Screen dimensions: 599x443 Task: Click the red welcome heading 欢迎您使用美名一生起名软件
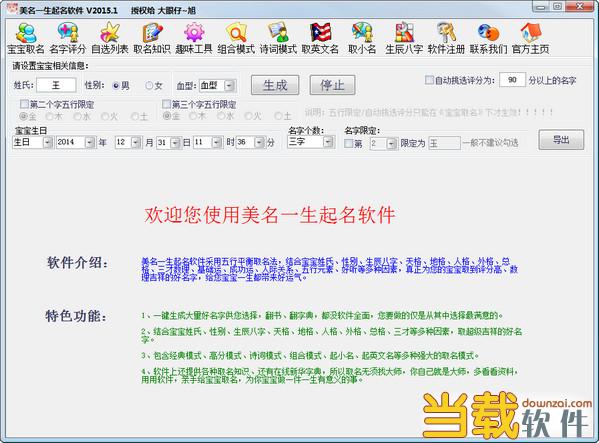point(269,215)
